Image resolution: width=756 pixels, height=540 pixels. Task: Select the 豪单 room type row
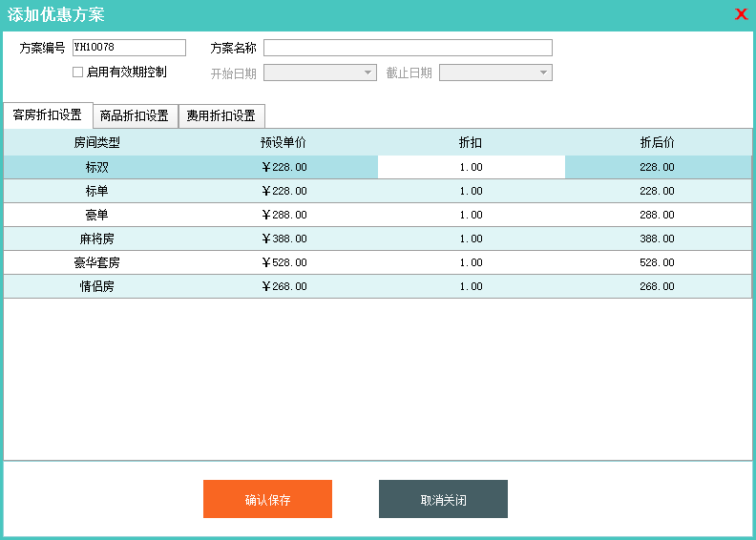click(96, 215)
